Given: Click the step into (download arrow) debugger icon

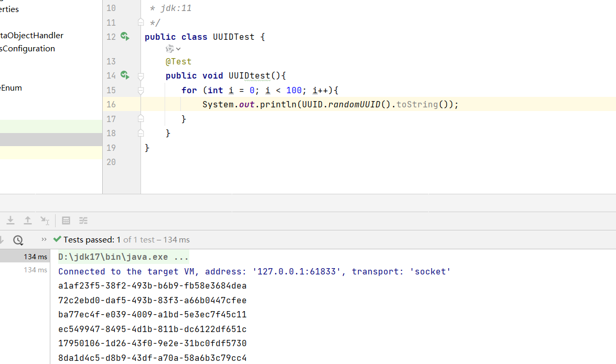Looking at the screenshot, I should coord(10,220).
